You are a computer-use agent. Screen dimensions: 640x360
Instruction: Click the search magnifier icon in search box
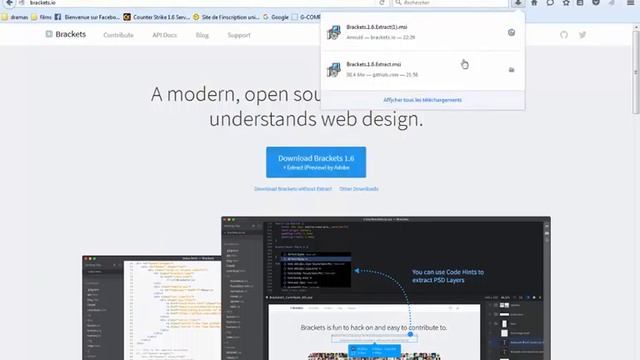point(398,2)
